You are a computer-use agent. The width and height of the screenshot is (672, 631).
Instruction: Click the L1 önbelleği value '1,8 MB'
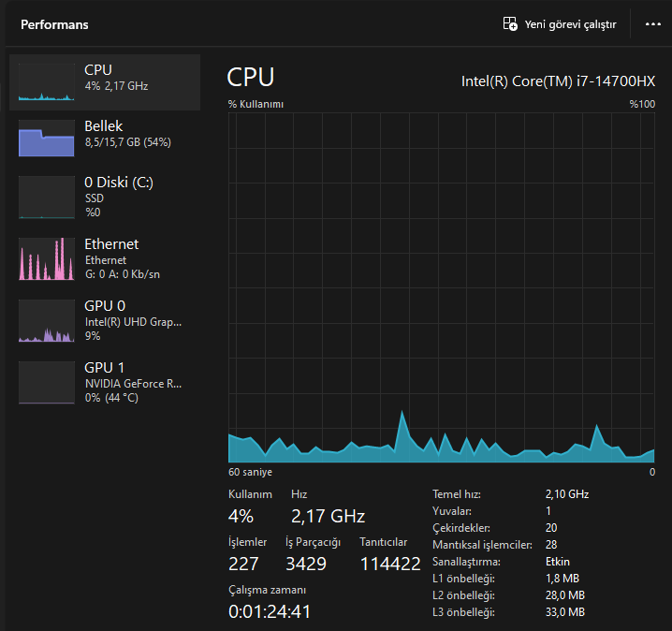pyautogui.click(x=562, y=579)
